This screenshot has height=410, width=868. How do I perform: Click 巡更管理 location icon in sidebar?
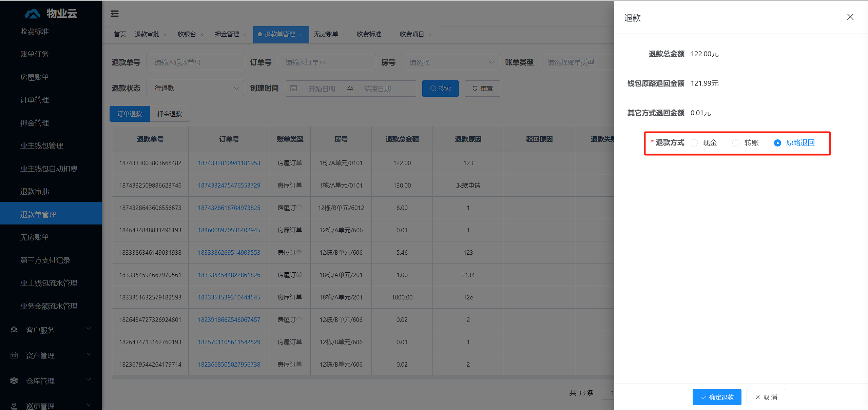14,406
